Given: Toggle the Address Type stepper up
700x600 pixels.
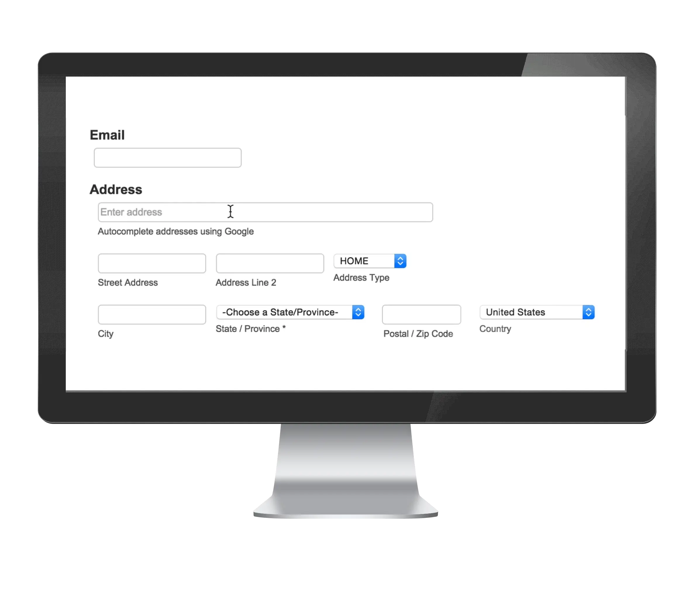Looking at the screenshot, I should (400, 257).
